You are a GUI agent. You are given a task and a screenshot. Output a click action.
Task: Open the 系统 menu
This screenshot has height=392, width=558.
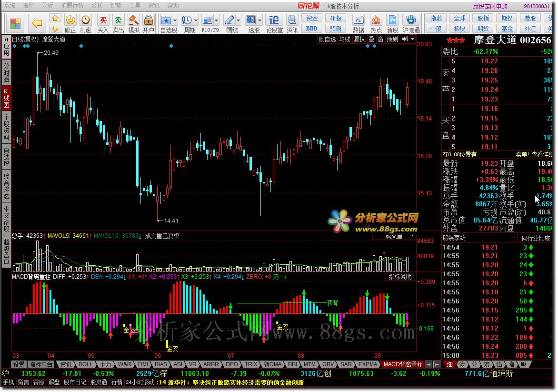pos(10,5)
